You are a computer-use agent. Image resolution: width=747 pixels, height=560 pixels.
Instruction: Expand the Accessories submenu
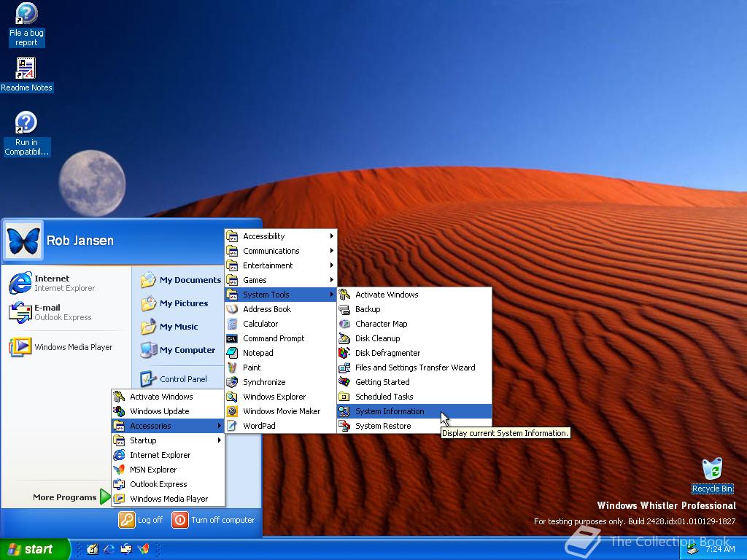pyautogui.click(x=168, y=426)
